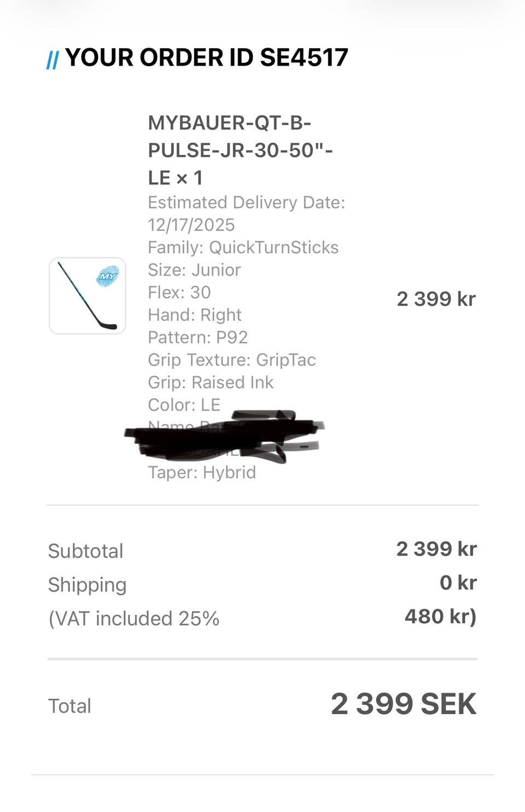Image resolution: width=525 pixels, height=812 pixels.
Task: Select the Color: LE detail
Action: [x=184, y=405]
